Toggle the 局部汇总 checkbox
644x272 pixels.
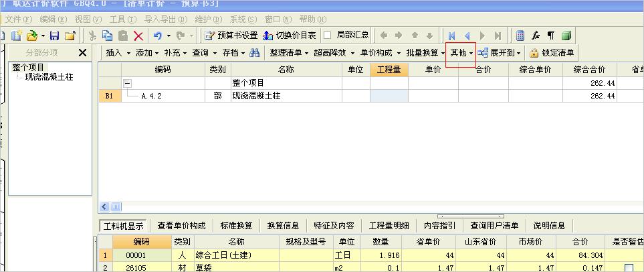[328, 35]
